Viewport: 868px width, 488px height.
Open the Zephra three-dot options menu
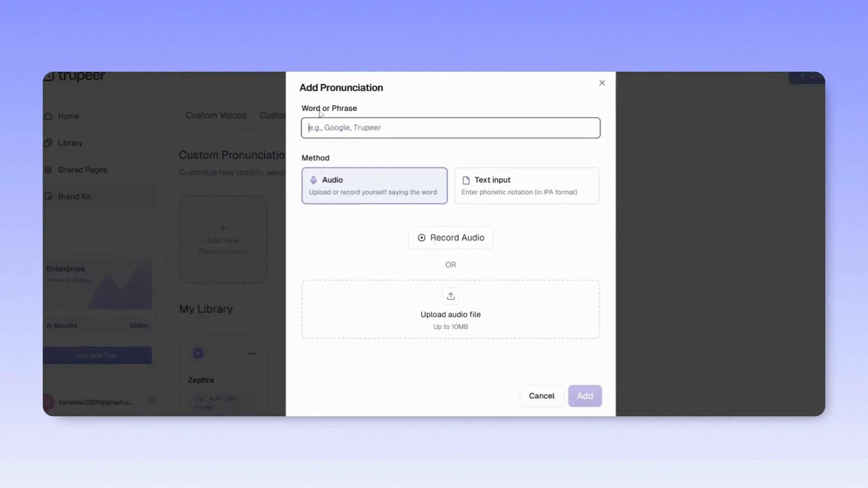[251, 353]
